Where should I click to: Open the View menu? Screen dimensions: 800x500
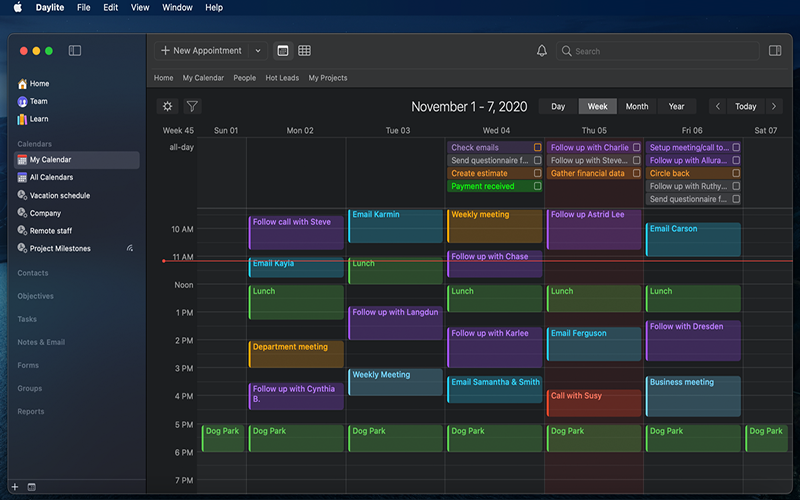(x=140, y=7)
